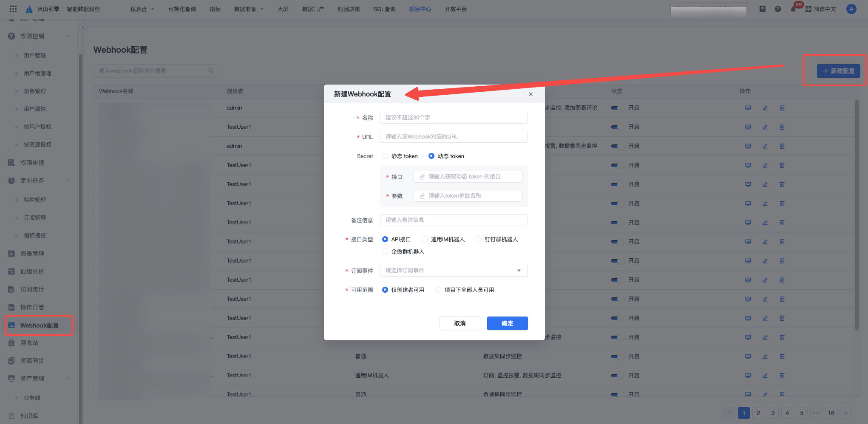Edit the admin row ending 报警, 数据集同步监控
868x424 pixels.
[x=765, y=146]
